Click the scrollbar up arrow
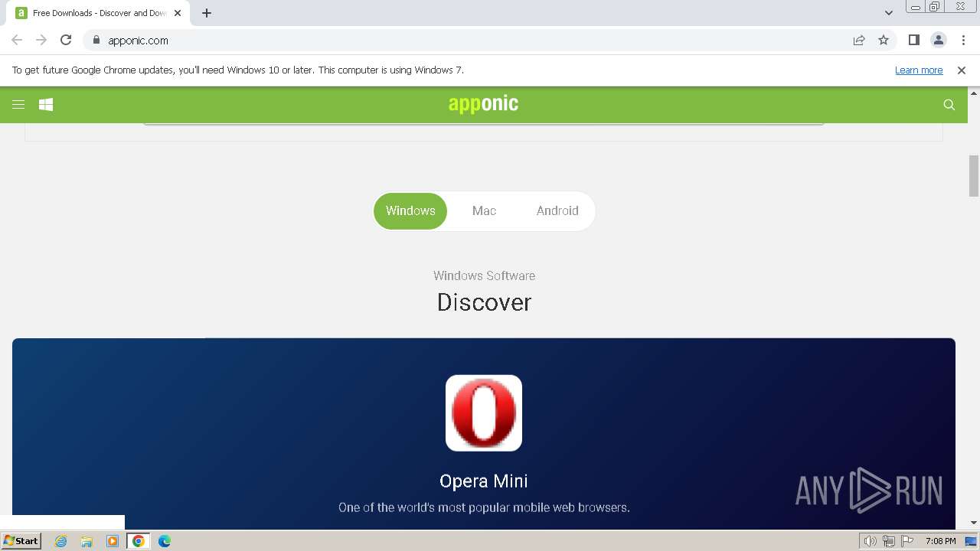 974,93
